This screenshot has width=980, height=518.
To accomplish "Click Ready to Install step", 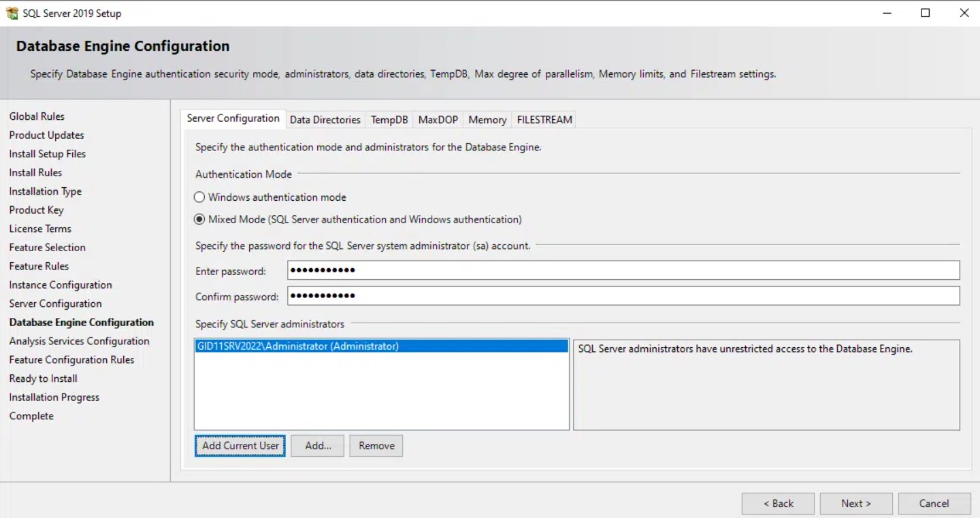I will (x=44, y=378).
